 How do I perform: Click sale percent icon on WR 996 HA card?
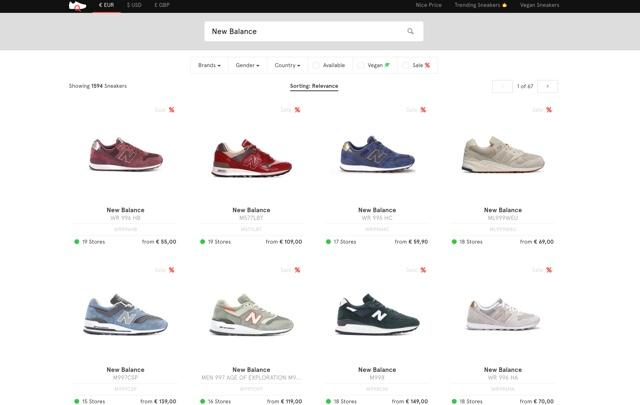[x=549, y=269]
